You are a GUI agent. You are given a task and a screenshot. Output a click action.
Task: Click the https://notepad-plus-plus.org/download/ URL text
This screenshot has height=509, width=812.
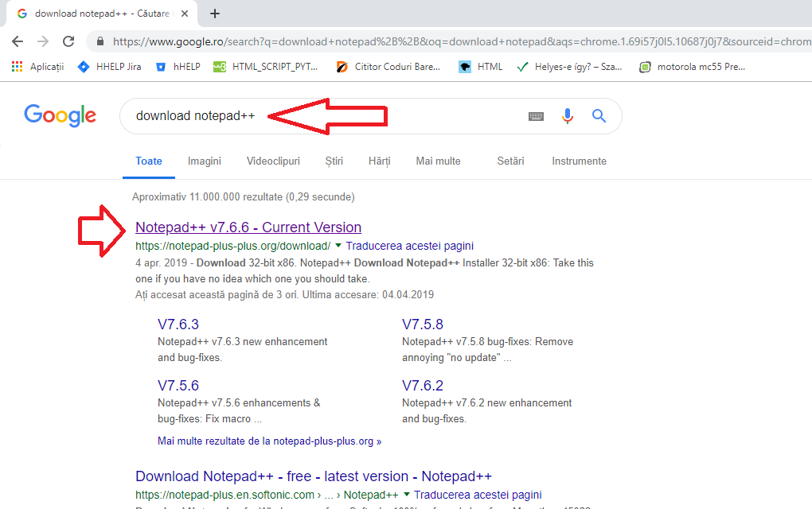point(233,246)
